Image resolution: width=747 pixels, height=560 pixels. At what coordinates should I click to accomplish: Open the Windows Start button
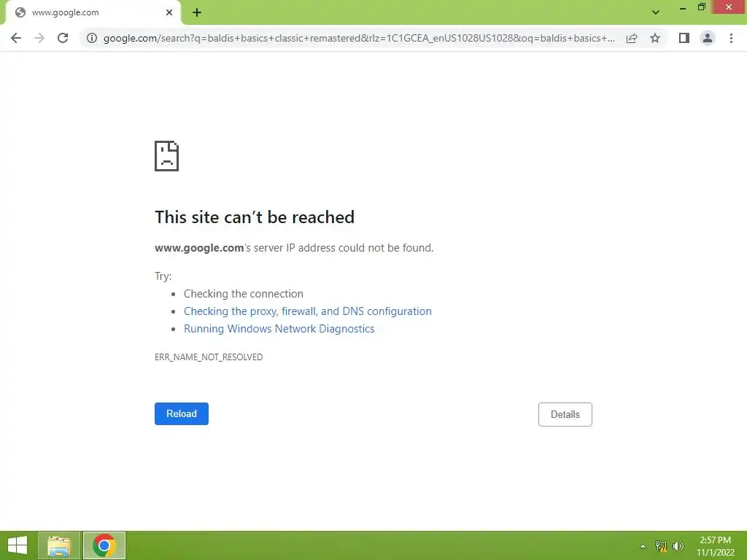(x=18, y=545)
